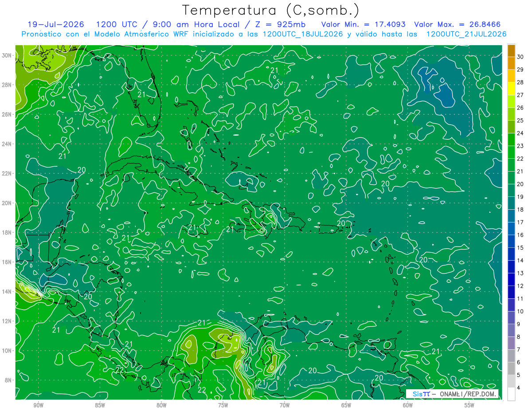Click longitude label "60W"
This screenshot has width=532, height=411.
408,405
